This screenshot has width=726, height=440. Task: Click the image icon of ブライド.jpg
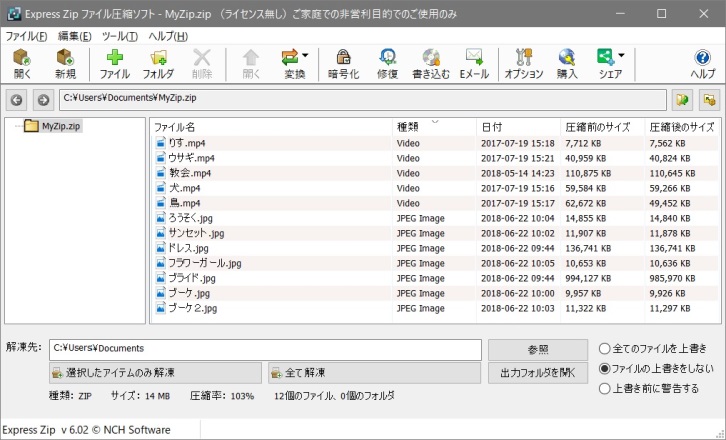(160, 278)
